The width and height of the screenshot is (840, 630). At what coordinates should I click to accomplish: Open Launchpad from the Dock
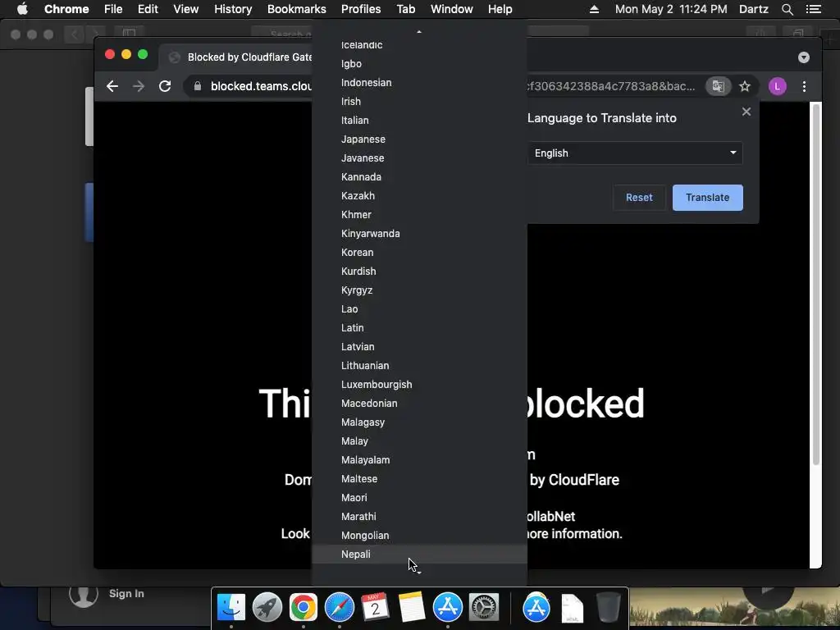tap(267, 608)
